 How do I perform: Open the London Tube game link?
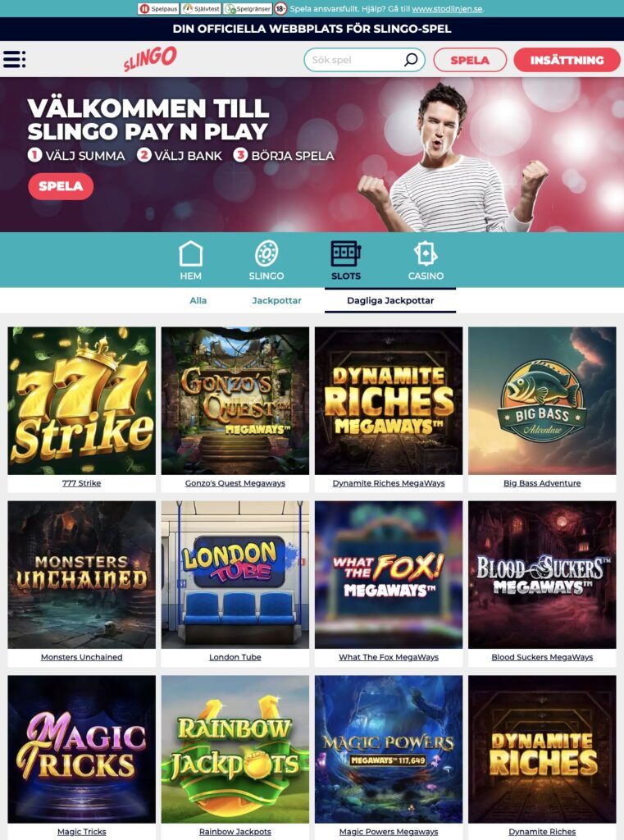235,657
